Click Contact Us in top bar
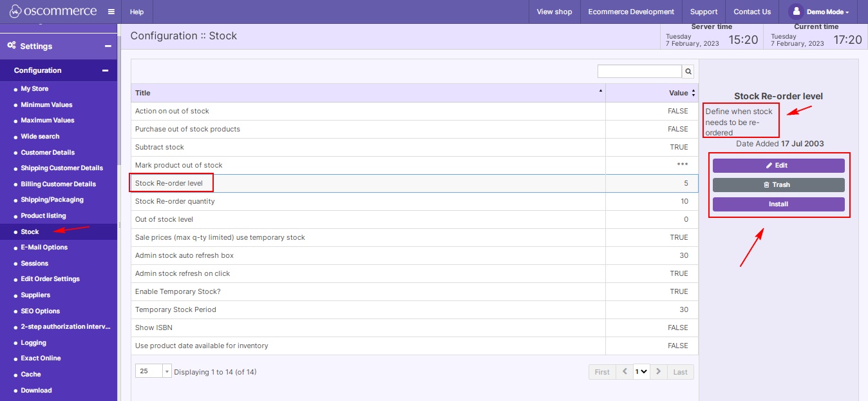Viewport: 868px width, 401px height. (752, 12)
